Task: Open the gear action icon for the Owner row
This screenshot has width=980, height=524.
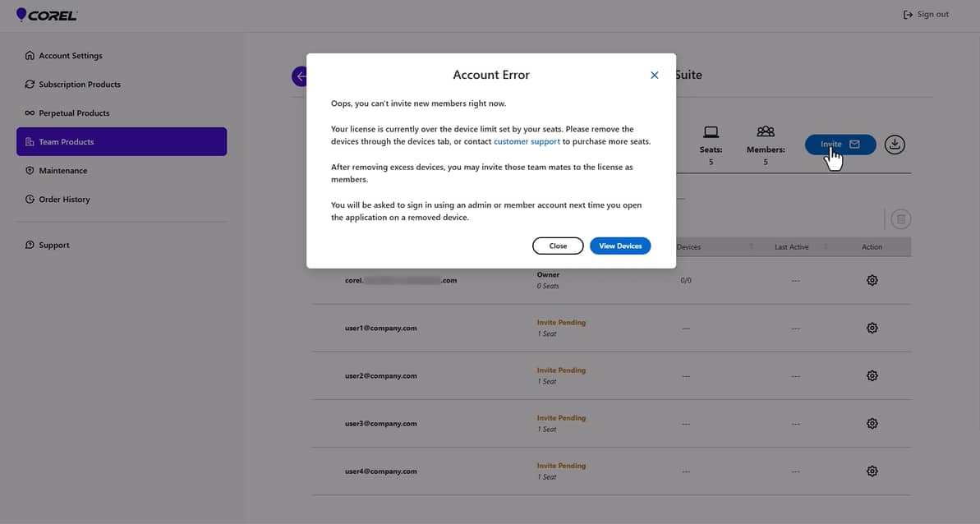Action: (x=872, y=279)
